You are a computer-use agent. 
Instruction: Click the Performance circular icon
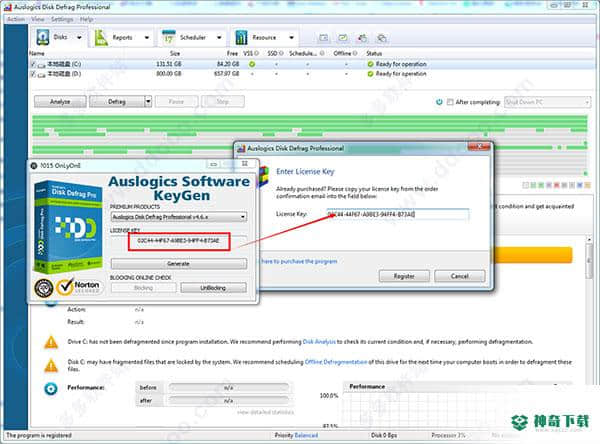tap(51, 388)
